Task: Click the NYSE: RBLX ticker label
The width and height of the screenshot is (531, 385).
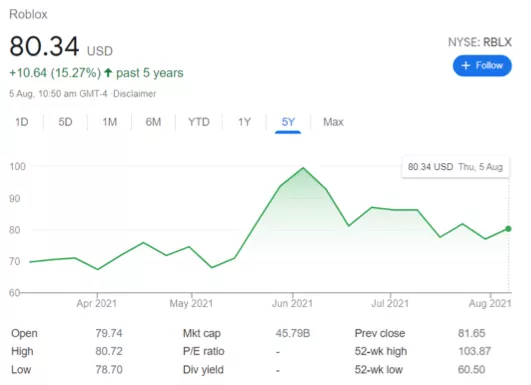Action: pos(480,42)
